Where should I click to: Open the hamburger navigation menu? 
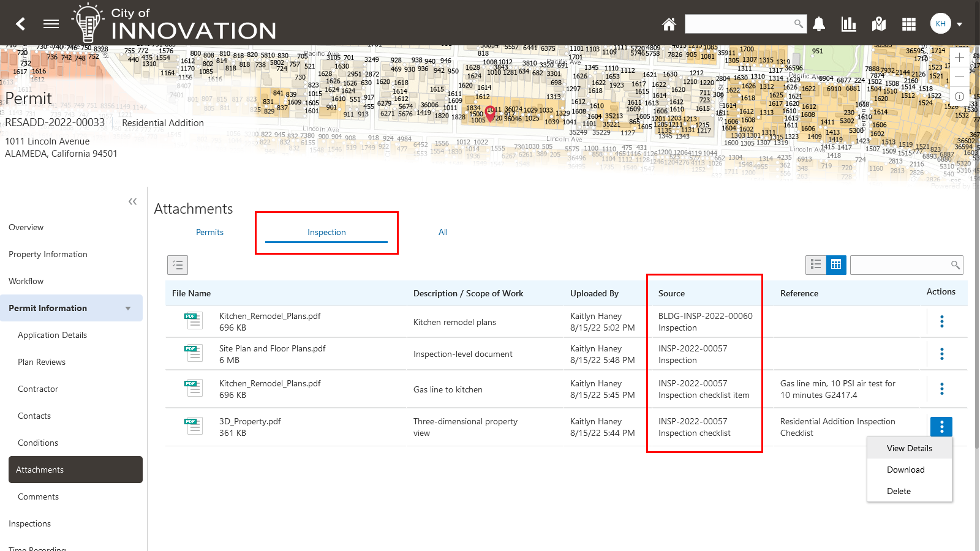click(51, 24)
